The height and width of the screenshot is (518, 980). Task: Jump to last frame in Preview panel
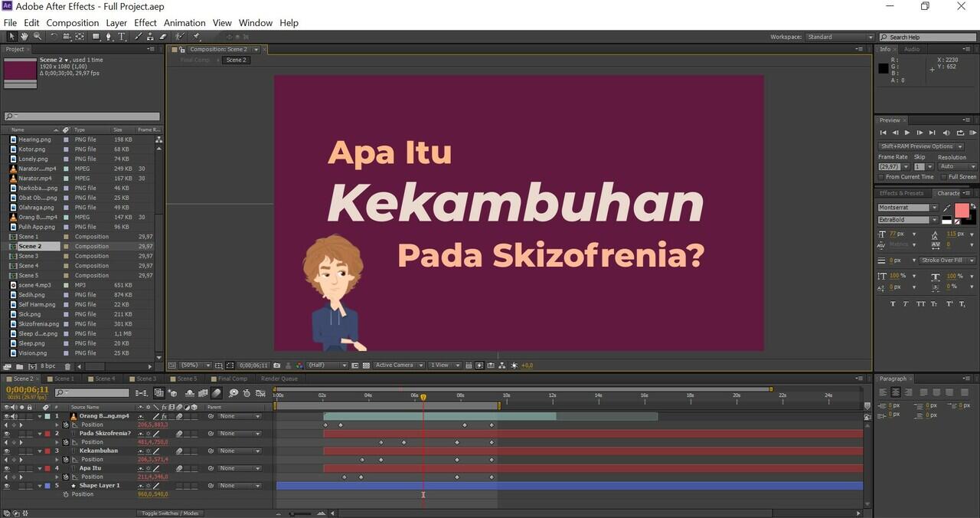click(932, 133)
